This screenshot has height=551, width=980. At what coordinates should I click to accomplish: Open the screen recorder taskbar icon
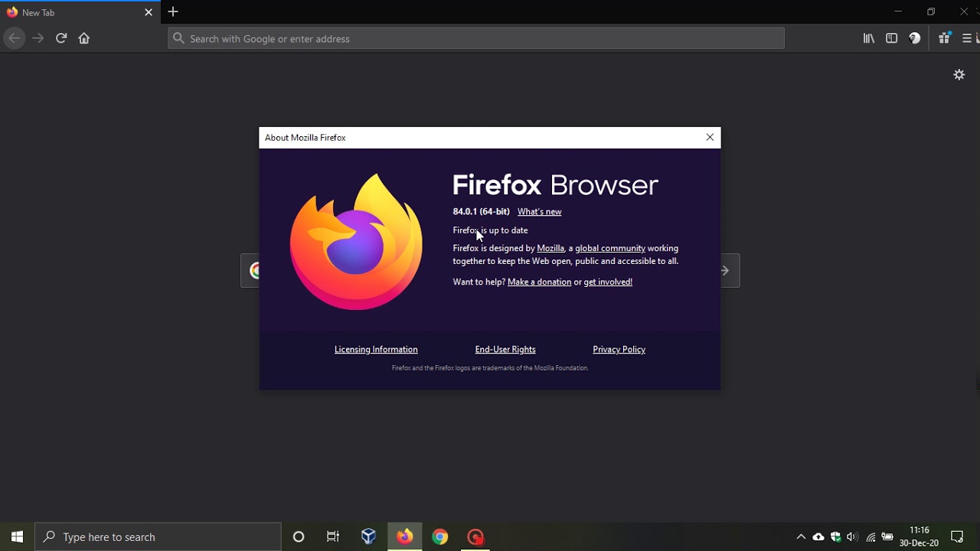pos(475,536)
